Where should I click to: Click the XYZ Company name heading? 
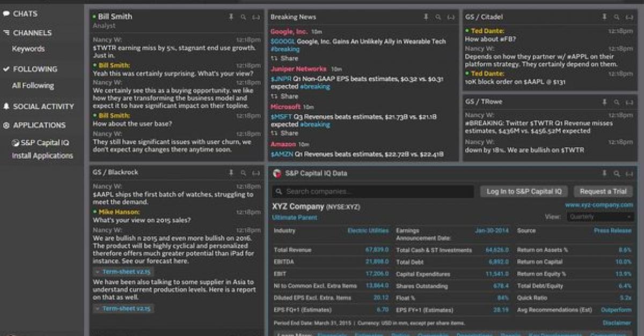point(298,206)
